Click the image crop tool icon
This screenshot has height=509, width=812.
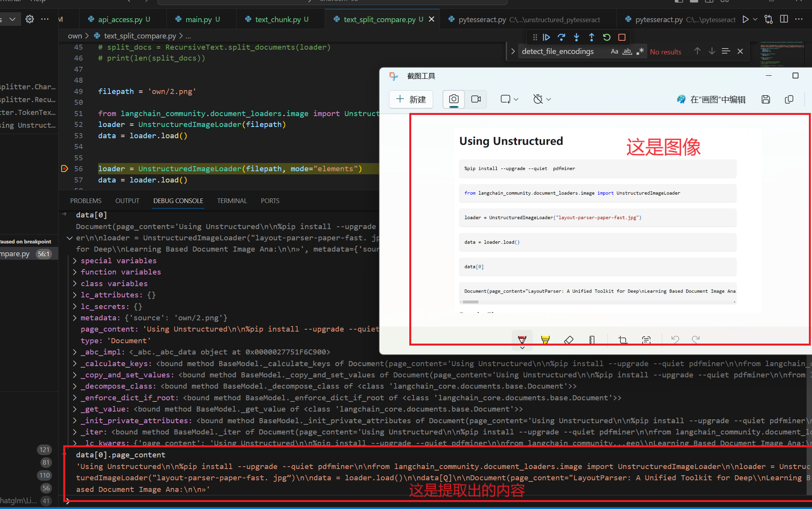tap(623, 340)
